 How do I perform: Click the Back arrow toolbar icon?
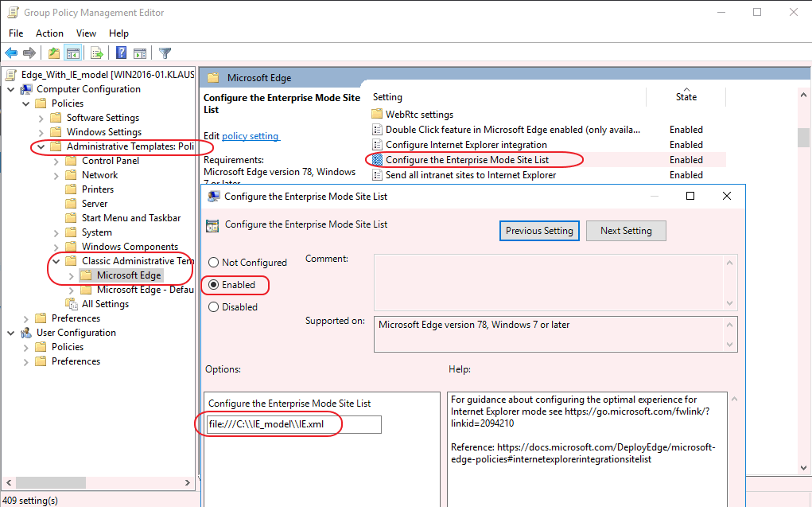click(x=11, y=53)
